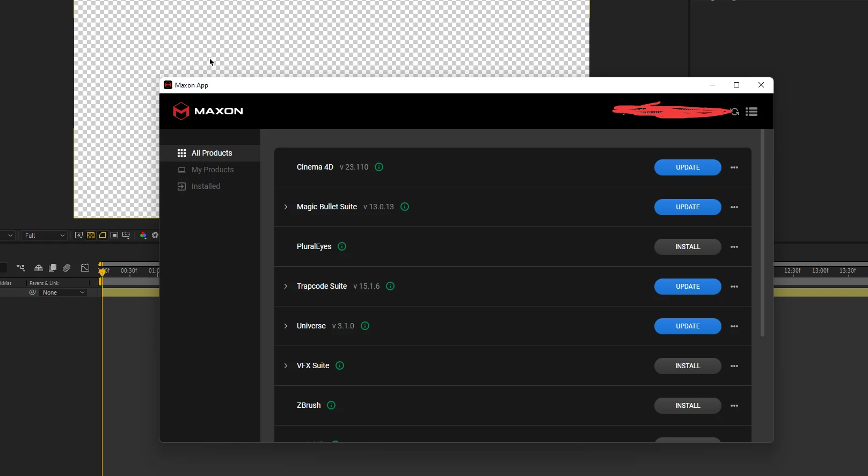Install PluralEyes

[x=688, y=247]
